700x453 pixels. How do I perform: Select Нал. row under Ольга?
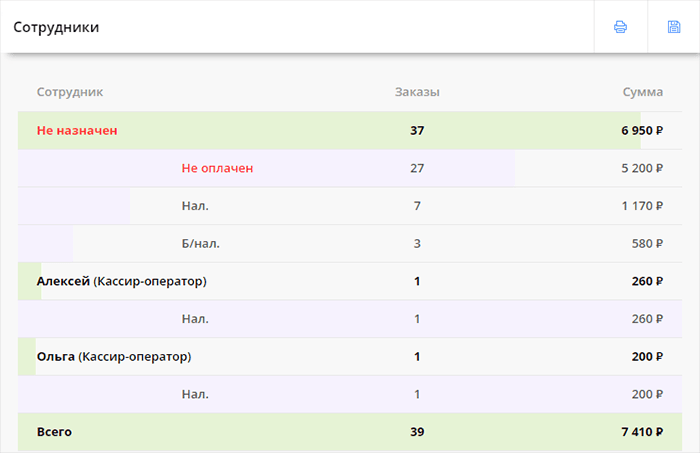[195, 394]
